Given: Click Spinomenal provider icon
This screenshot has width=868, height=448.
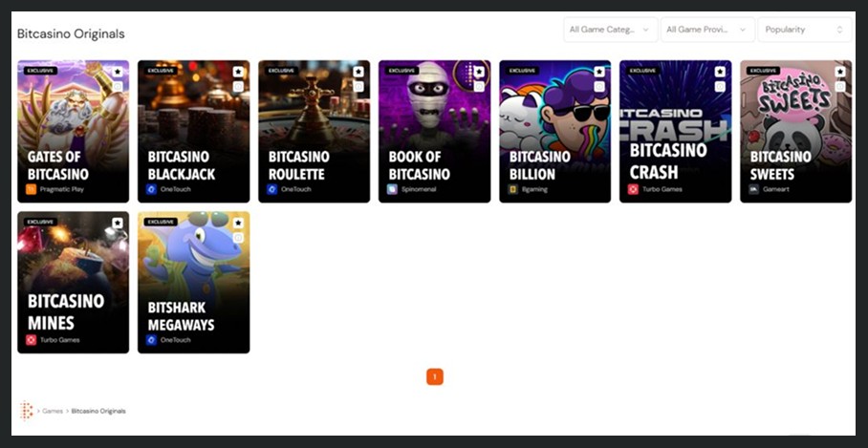Looking at the screenshot, I should click(x=392, y=189).
